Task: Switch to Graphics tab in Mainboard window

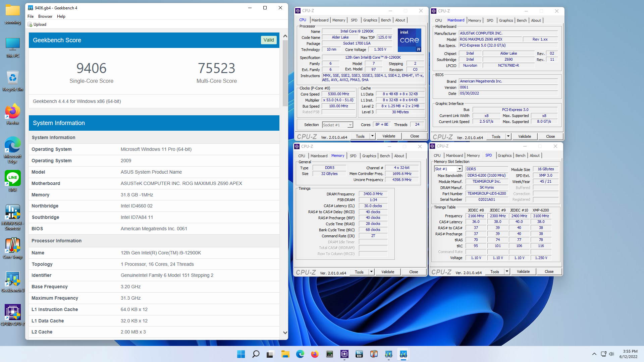Action: click(x=506, y=20)
